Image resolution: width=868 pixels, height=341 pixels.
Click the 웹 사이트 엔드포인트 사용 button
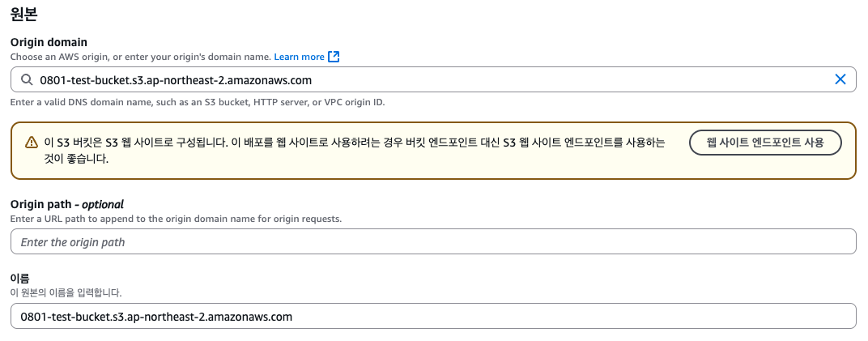(x=765, y=143)
